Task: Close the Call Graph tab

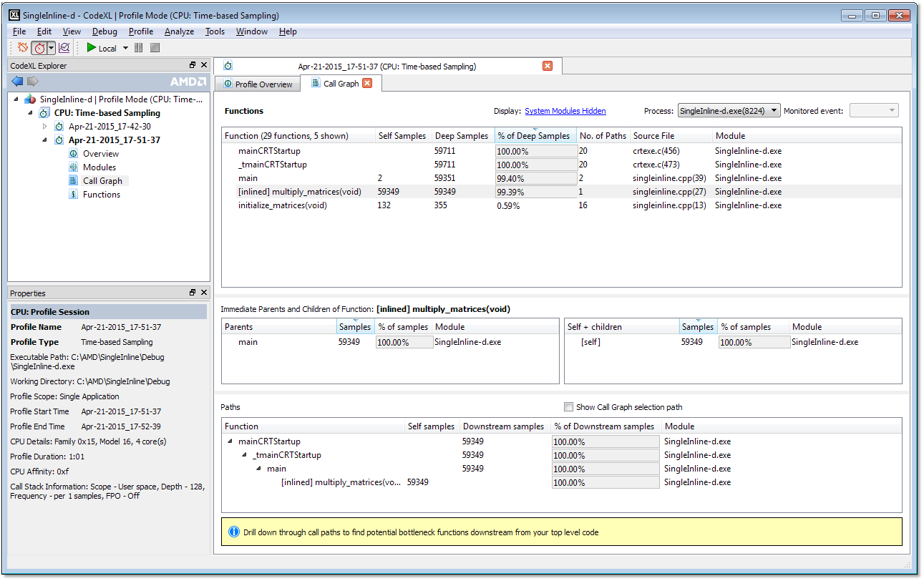Action: click(367, 83)
